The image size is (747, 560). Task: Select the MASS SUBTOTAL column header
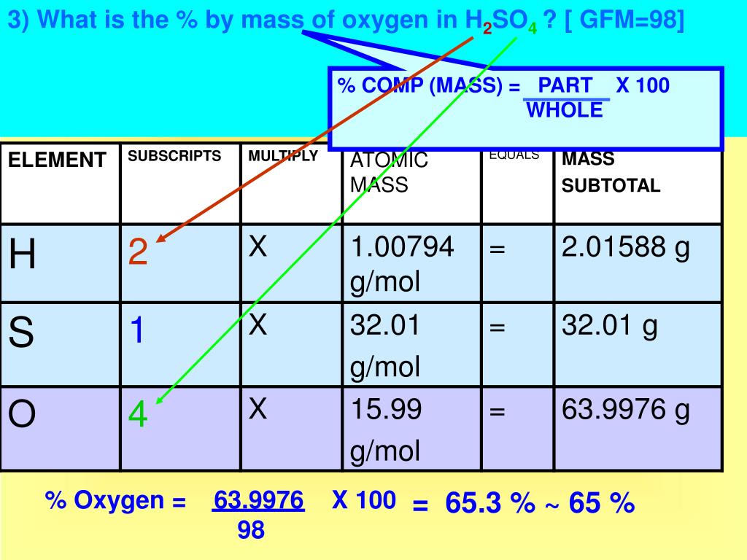click(x=638, y=186)
